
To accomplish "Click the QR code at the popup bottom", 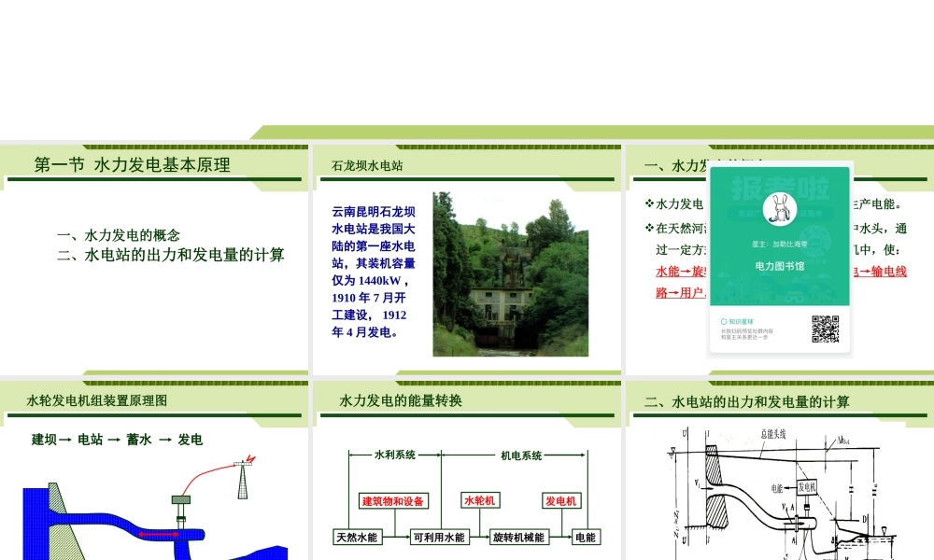I will 825,328.
